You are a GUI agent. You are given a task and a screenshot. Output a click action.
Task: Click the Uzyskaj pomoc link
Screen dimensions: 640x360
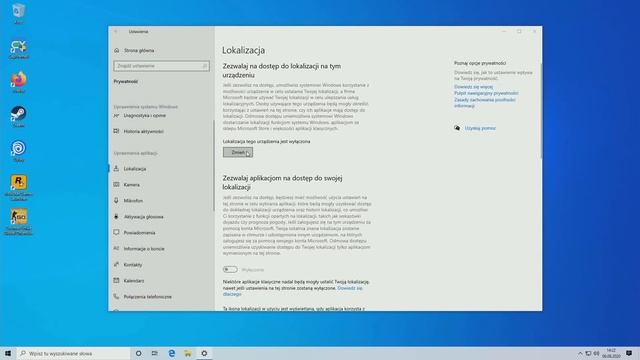tap(480, 128)
